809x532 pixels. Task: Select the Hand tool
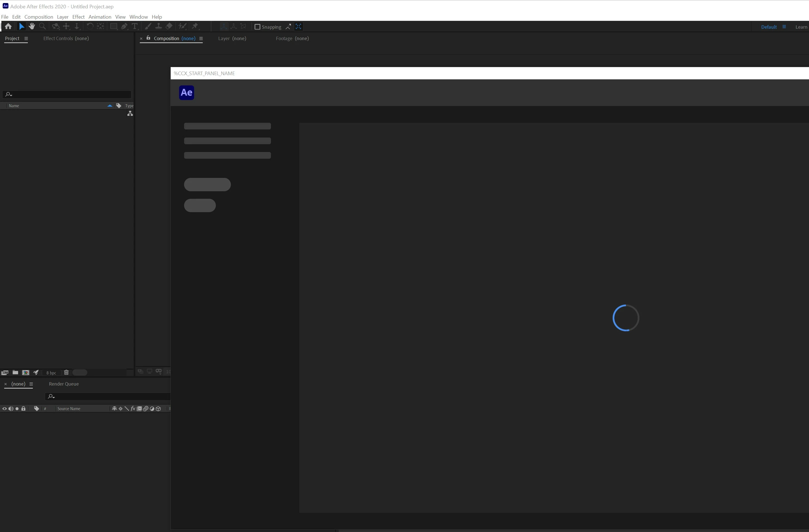click(32, 26)
